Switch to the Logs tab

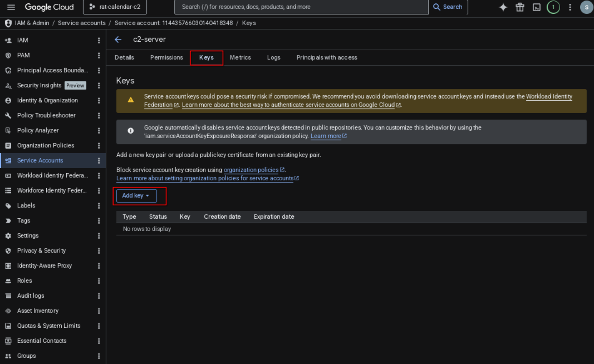point(274,58)
